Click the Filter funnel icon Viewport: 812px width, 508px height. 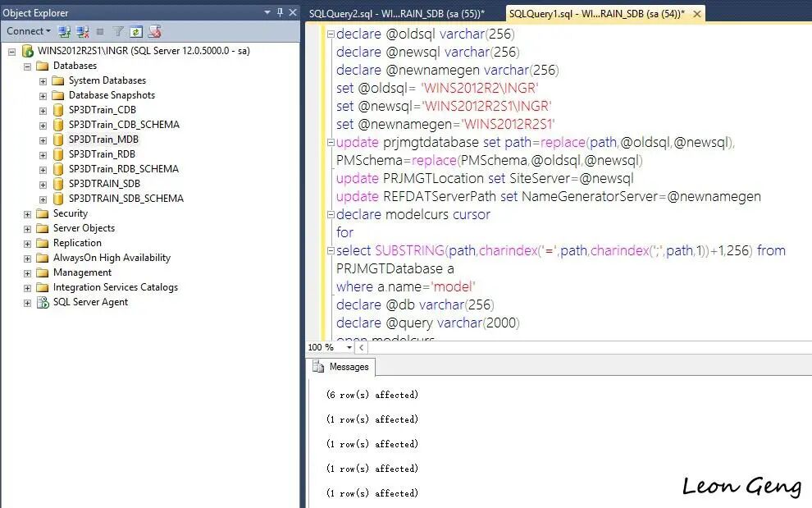[118, 32]
